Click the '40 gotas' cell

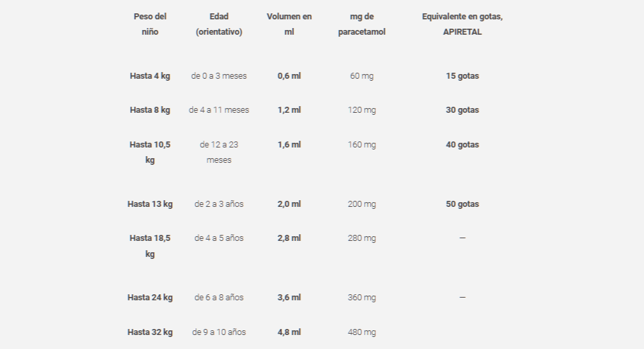462,145
